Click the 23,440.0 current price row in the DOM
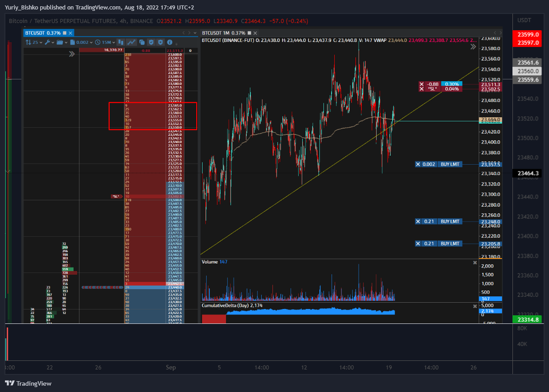 [175, 287]
